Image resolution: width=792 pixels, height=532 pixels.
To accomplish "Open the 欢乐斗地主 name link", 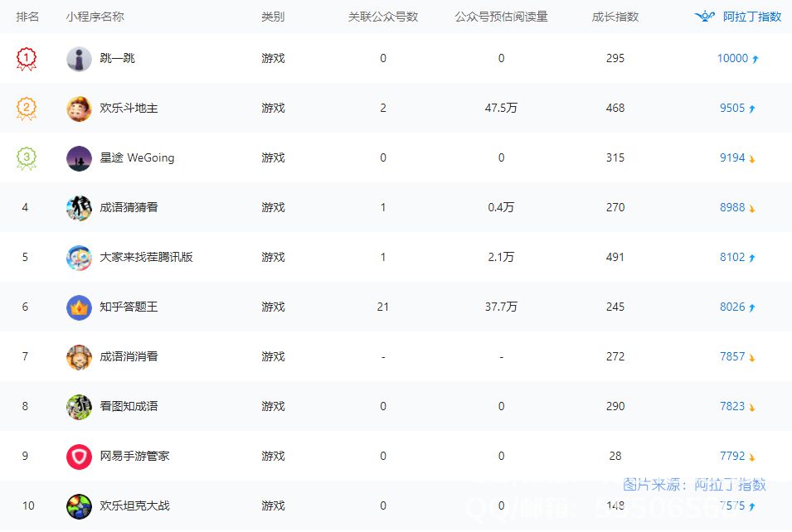I will click(129, 108).
